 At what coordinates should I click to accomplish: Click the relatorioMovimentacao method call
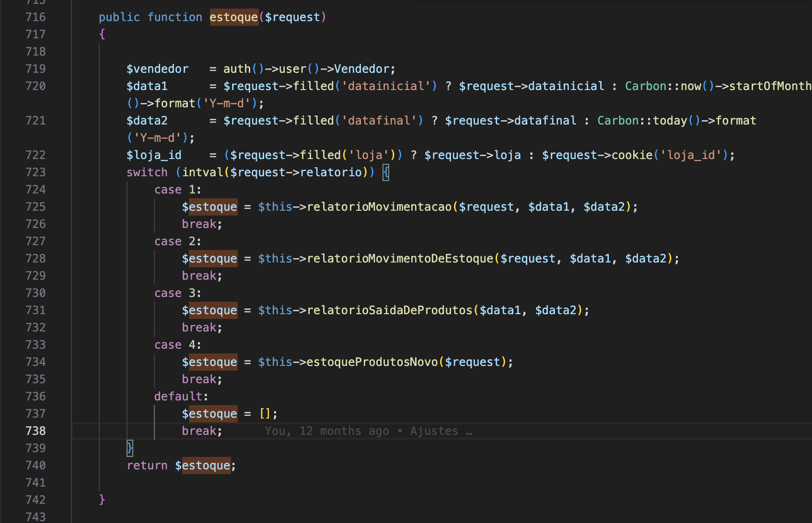(x=379, y=207)
